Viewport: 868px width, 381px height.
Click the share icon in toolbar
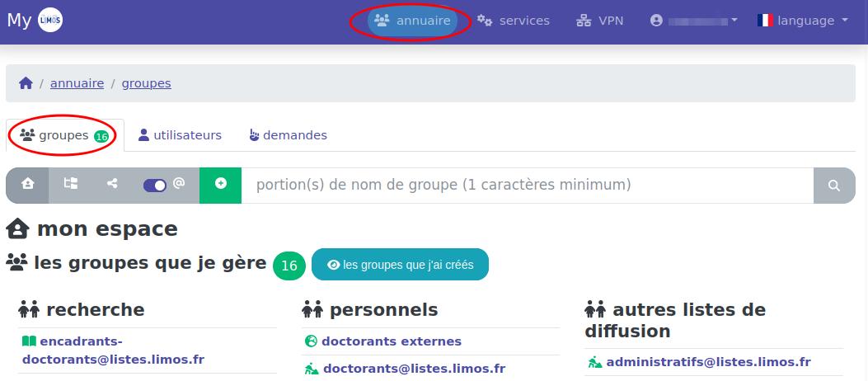[x=113, y=185]
